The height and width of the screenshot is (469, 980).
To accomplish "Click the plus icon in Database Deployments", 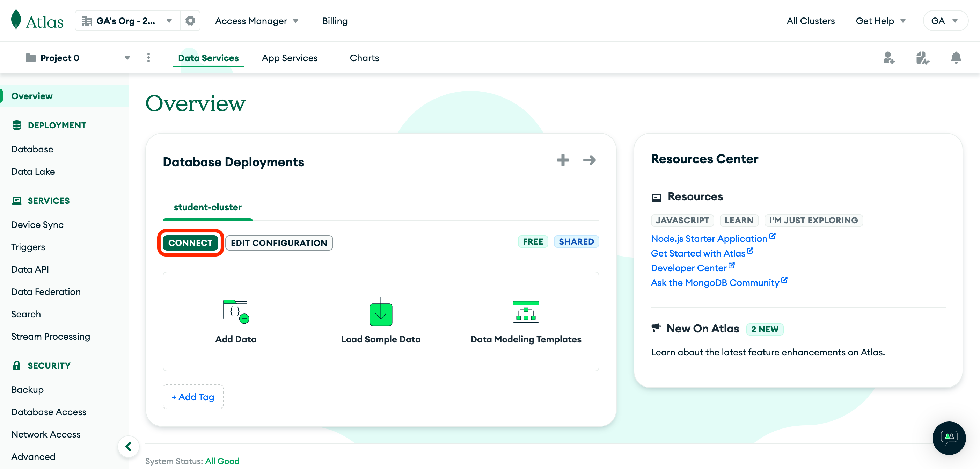I will tap(563, 160).
